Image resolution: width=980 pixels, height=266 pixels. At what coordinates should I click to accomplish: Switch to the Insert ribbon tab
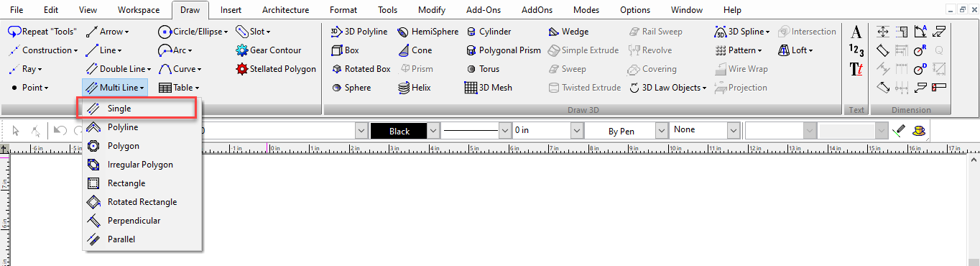[x=231, y=10]
